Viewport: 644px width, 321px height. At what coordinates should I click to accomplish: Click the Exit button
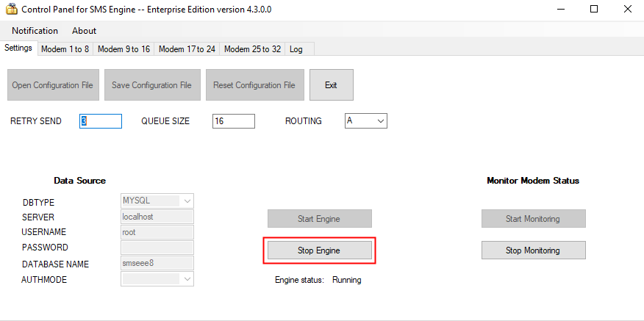(x=331, y=85)
